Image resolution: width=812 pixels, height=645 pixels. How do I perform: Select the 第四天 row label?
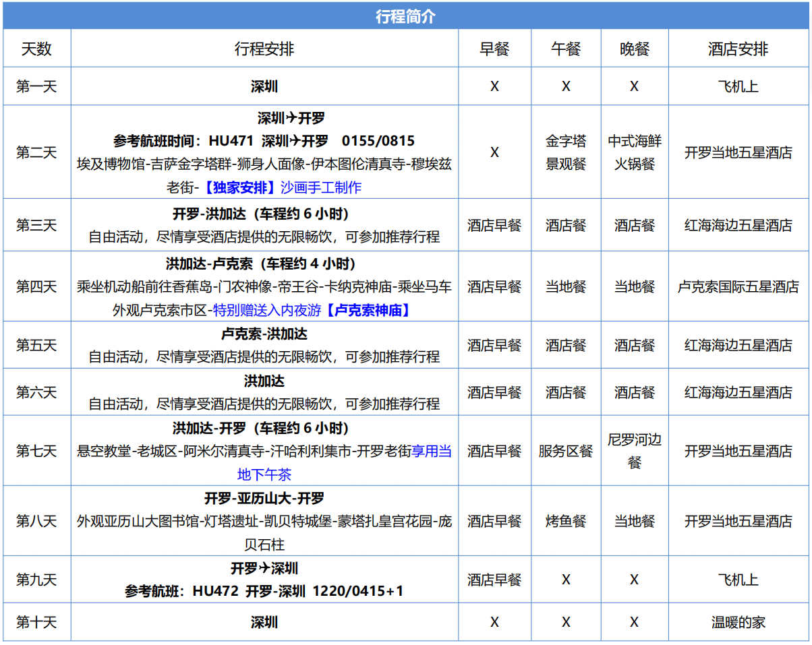click(36, 286)
